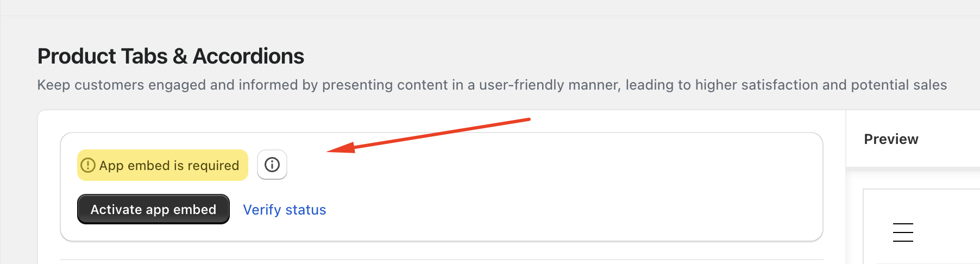Click the word "Accordions" in the heading
980x264 pixels.
pyautogui.click(x=248, y=56)
